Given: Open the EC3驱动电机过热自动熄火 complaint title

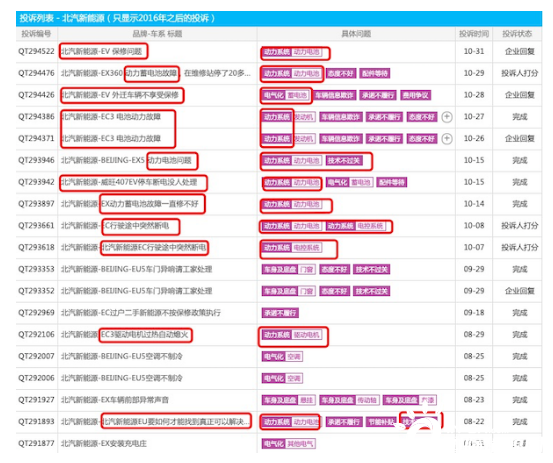Looking at the screenshot, I should coord(124,334).
